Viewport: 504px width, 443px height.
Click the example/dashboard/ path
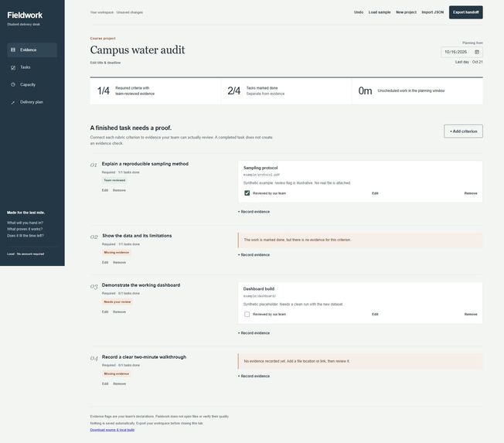(x=260, y=296)
